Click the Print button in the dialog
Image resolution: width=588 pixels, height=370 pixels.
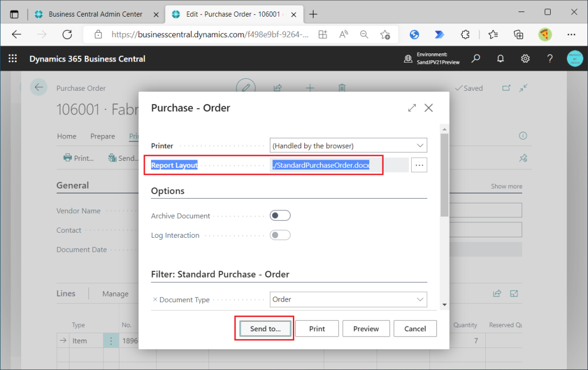coord(317,329)
